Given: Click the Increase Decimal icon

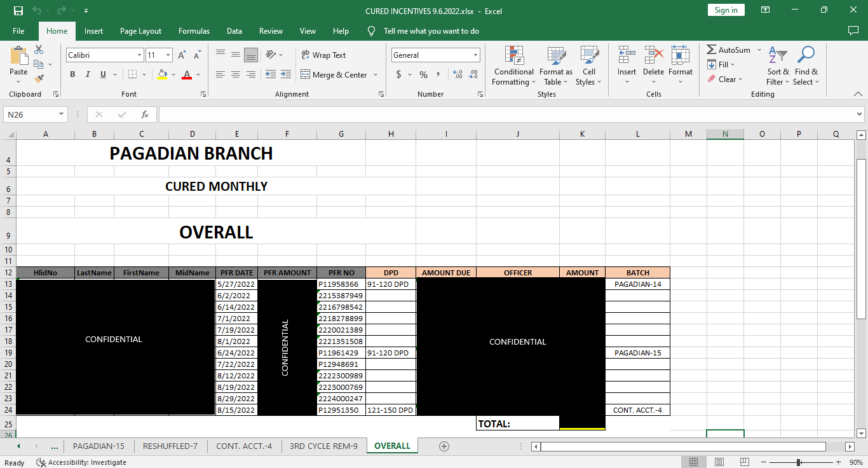Looking at the screenshot, I should click(x=458, y=74).
